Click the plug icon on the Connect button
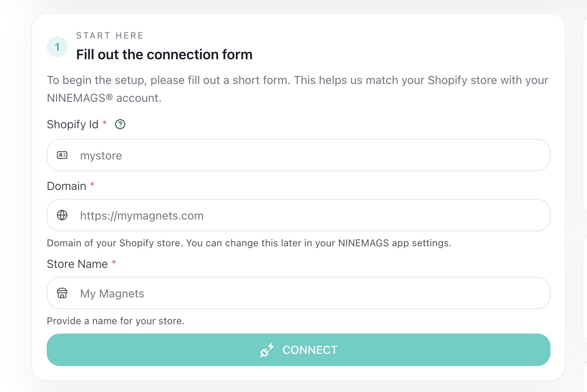The height and width of the screenshot is (392, 587). coord(267,350)
